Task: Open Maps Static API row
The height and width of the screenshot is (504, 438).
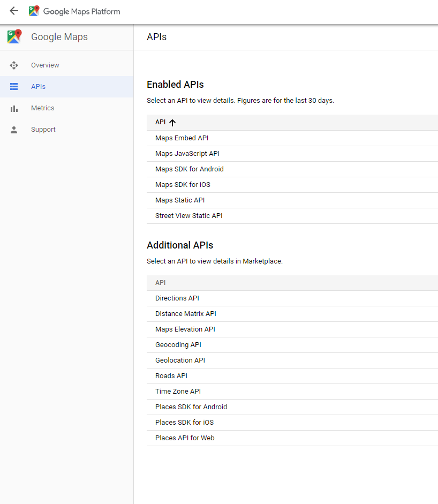Action: coord(292,200)
